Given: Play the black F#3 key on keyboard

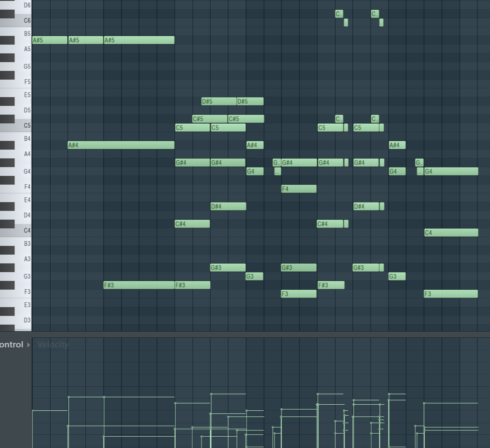Looking at the screenshot, I should pos(7,285).
